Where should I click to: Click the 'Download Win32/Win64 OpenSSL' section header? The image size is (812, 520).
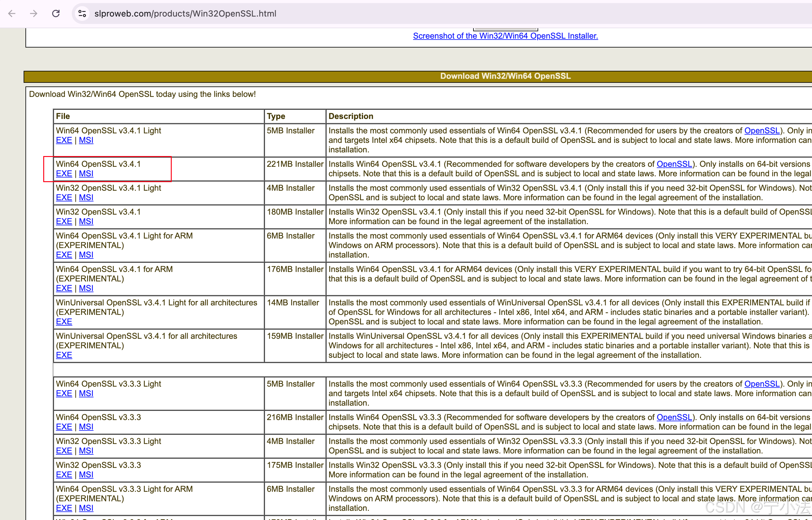pyautogui.click(x=505, y=76)
